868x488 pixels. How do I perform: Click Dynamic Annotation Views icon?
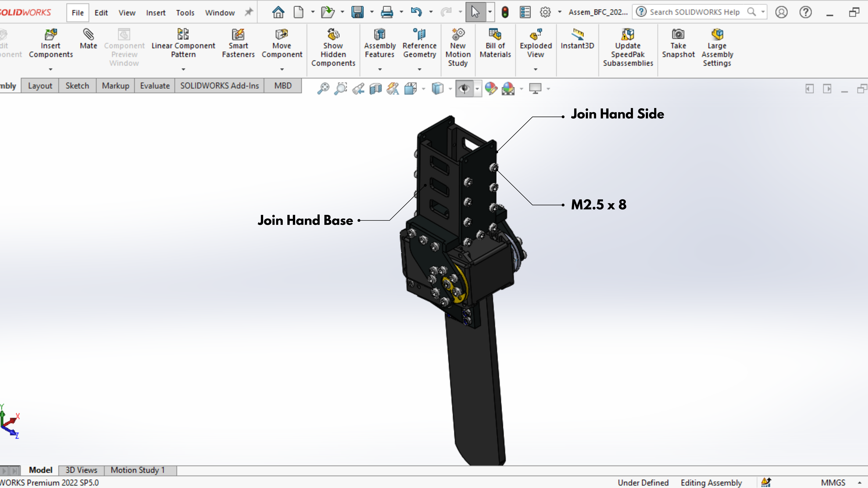tap(393, 89)
